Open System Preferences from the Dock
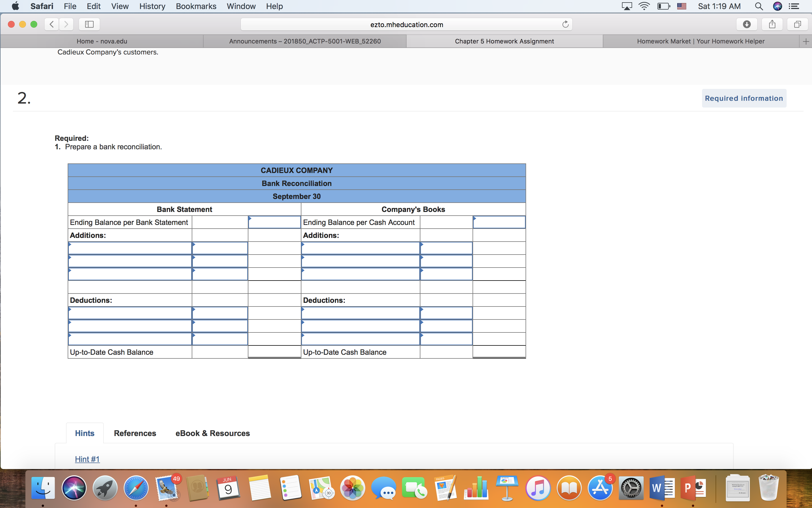 pos(631,488)
